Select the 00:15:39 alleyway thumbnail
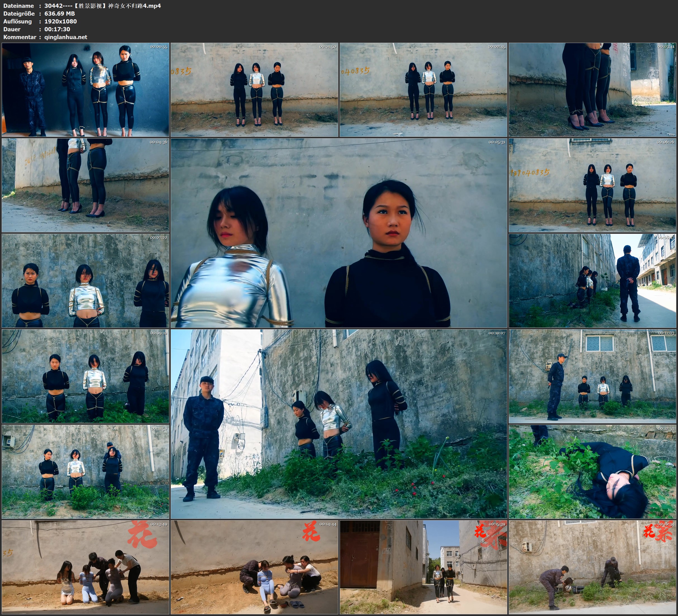Image resolution: width=678 pixels, height=616 pixels. (x=423, y=567)
